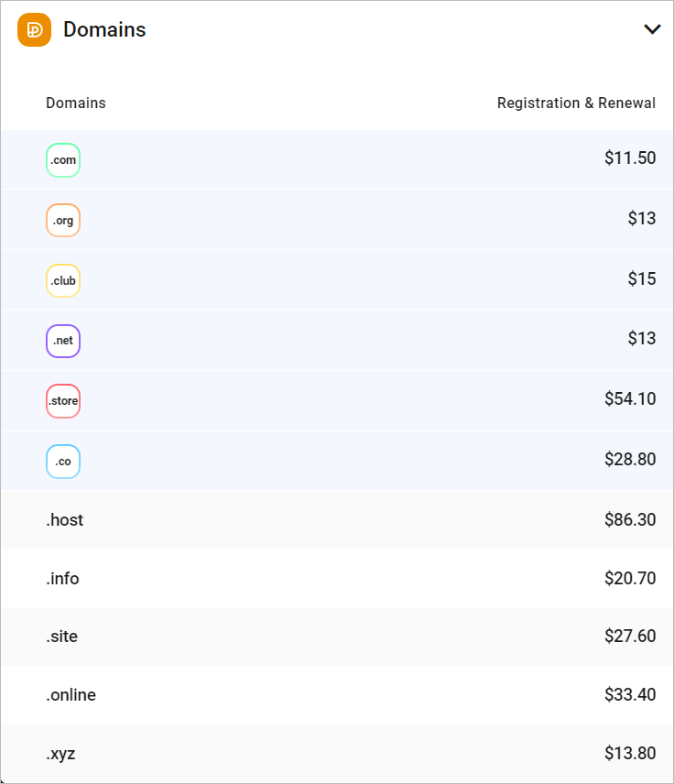Screen dimensions: 674x784
Task: Click the $86.30 price for .host
Action: [630, 520]
